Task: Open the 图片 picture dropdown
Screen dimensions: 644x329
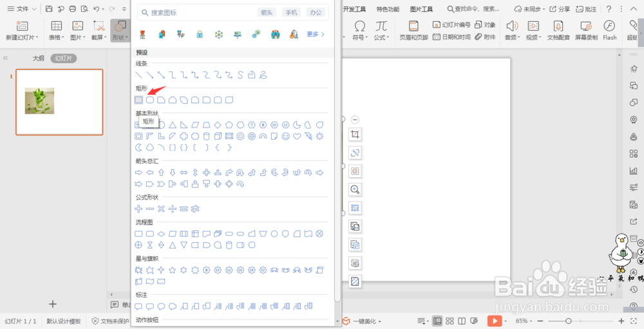Action: click(x=78, y=30)
